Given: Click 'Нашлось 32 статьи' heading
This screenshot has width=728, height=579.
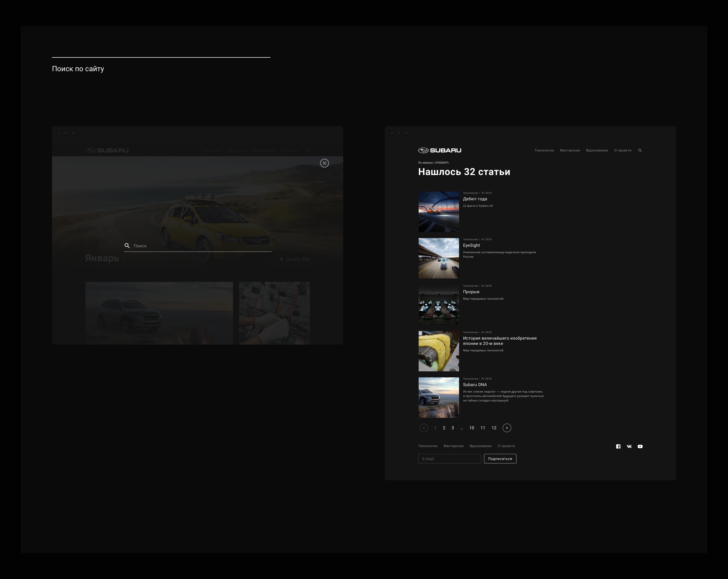Looking at the screenshot, I should coord(464,172).
